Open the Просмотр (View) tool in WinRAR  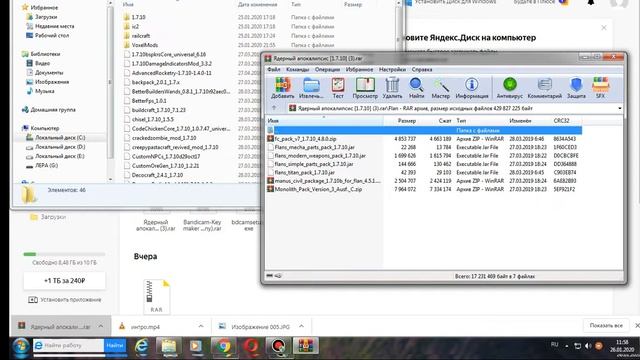[x=365, y=88]
